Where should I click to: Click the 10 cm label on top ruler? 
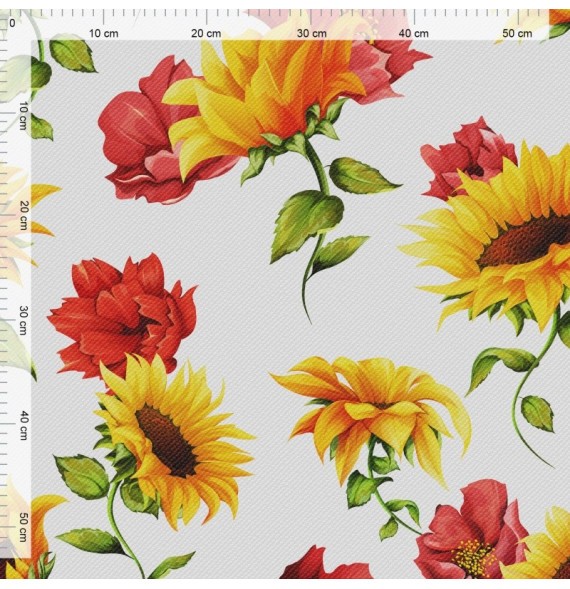click(104, 33)
